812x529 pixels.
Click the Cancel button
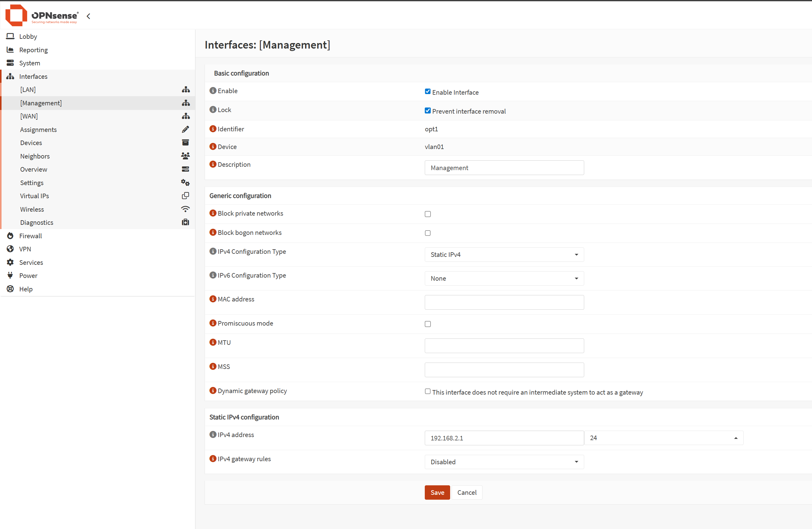point(467,492)
